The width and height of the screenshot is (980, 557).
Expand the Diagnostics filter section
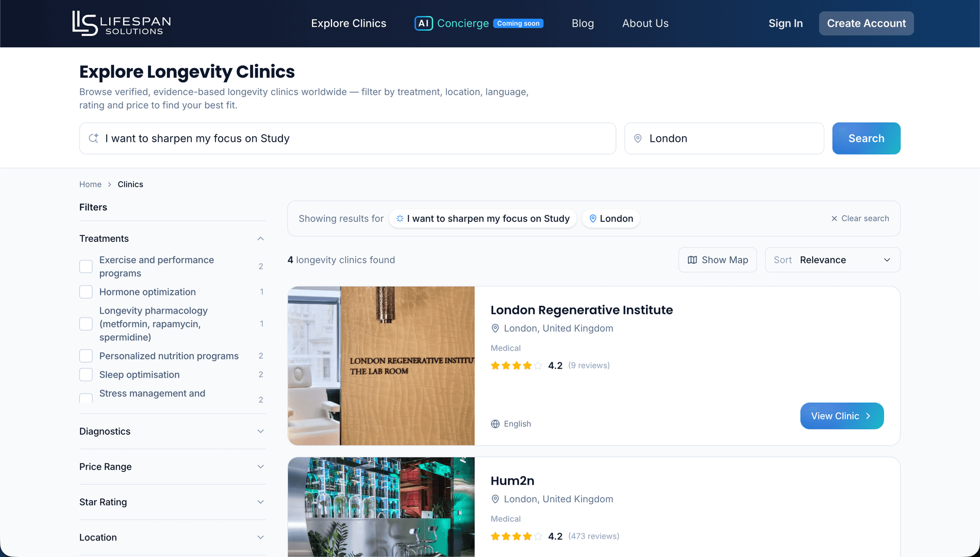tap(172, 432)
